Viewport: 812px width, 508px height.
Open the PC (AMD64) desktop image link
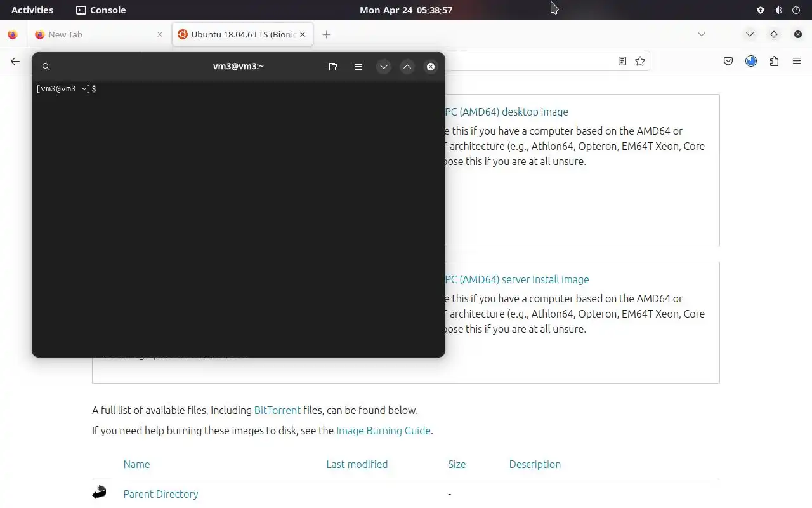[506, 112]
